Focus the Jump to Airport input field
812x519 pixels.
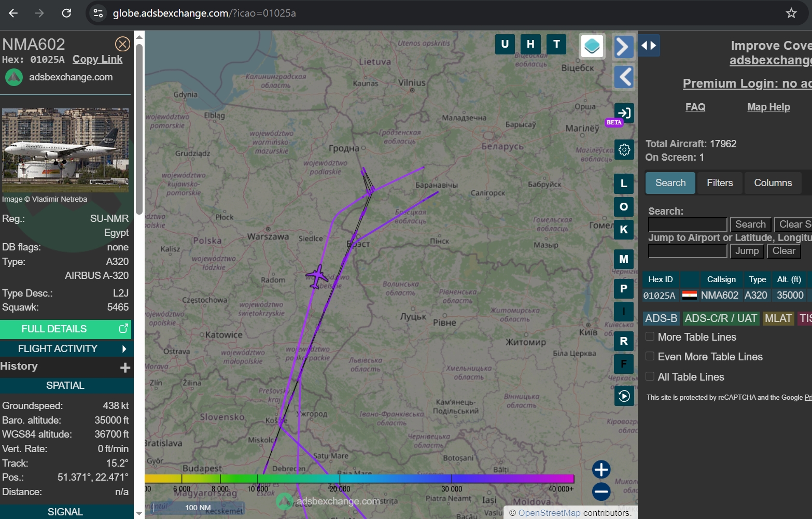(x=688, y=251)
